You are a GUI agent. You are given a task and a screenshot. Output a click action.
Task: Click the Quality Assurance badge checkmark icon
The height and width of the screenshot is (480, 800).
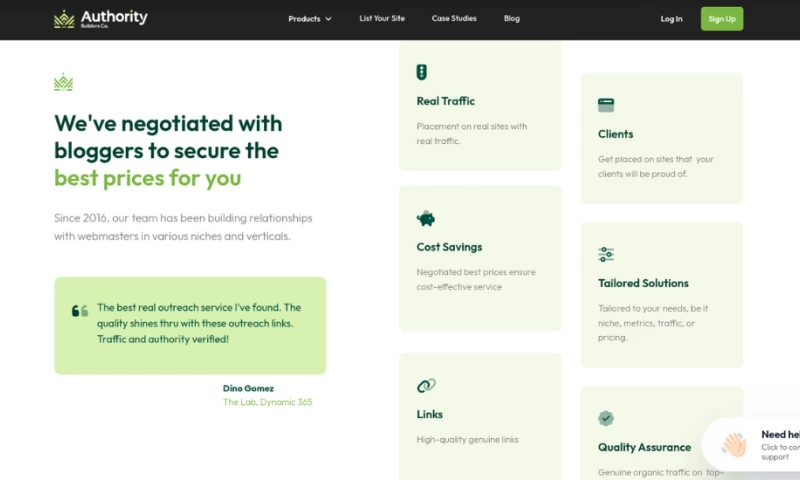606,418
